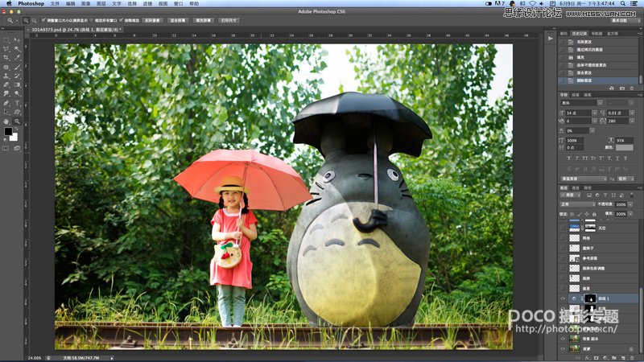
Task: Click the Quick Mask mode icon
Action: click(6, 148)
